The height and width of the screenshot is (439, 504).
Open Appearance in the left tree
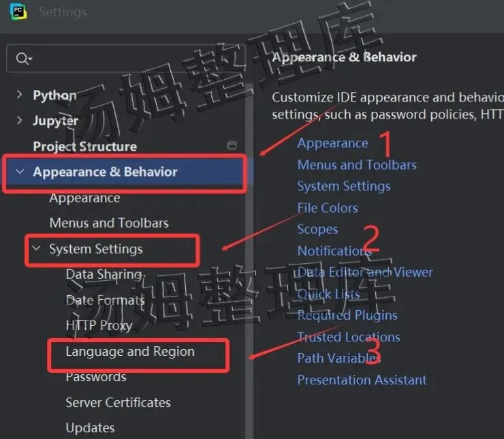click(85, 198)
